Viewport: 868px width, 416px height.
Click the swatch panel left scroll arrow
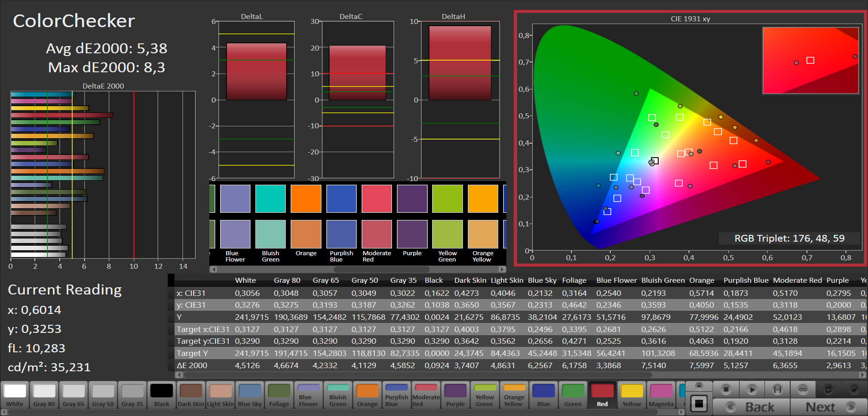coord(213,269)
